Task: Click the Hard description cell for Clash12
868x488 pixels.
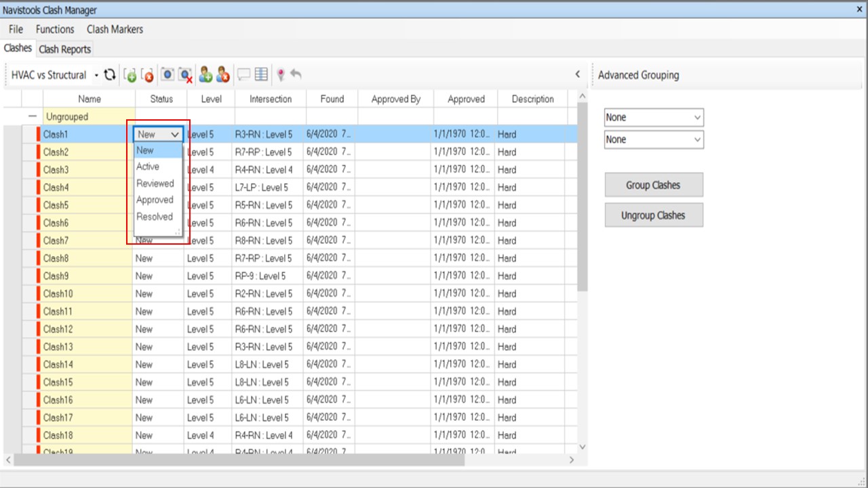Action: [x=530, y=329]
